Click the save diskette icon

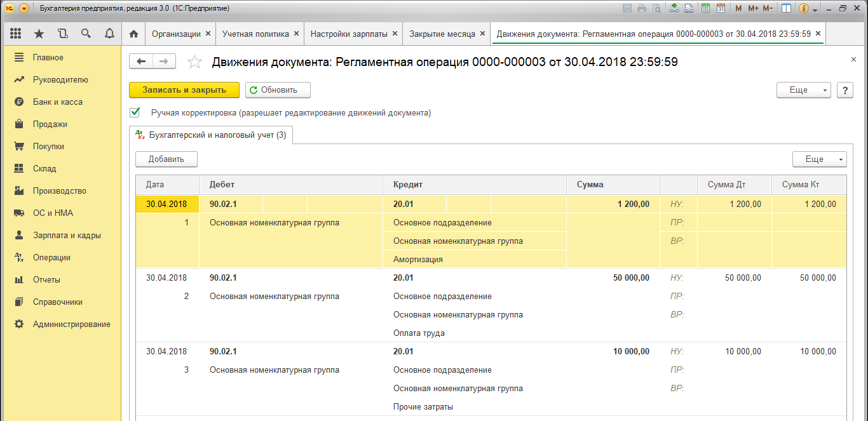pyautogui.click(x=628, y=9)
